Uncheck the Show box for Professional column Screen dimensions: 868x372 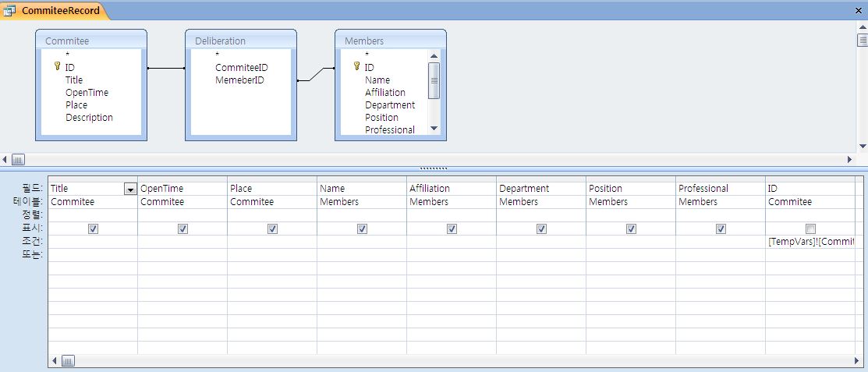[x=721, y=229]
